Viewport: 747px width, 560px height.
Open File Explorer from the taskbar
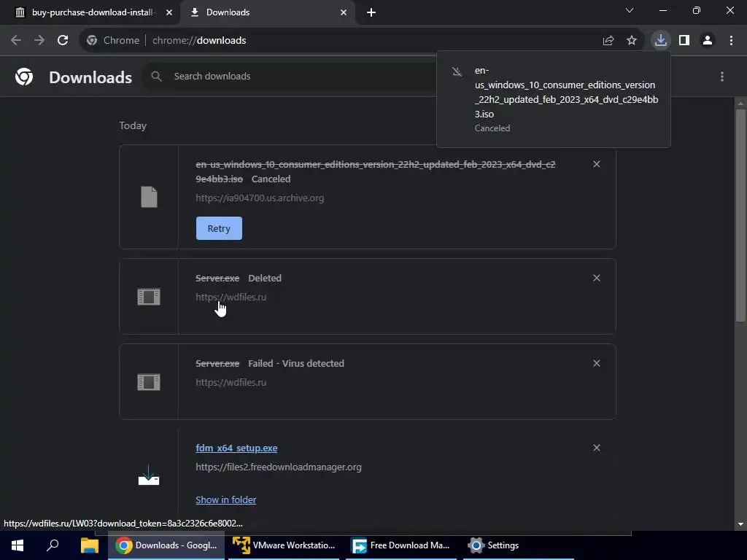click(x=90, y=545)
